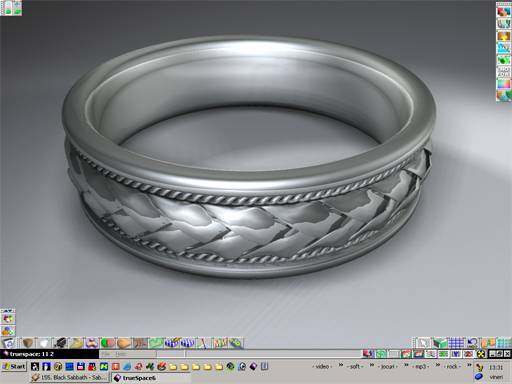Open the File menu in trueSpace

click(106, 354)
